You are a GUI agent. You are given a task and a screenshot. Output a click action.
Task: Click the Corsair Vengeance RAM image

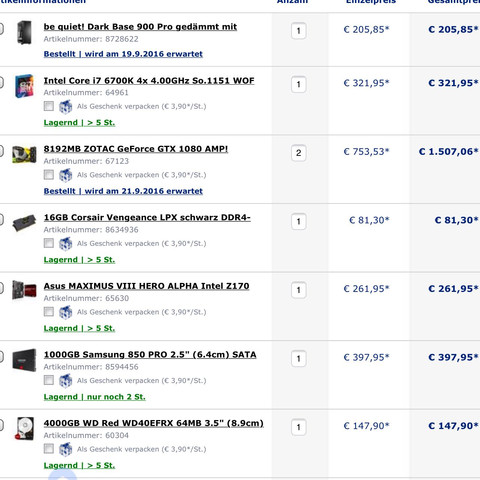pos(24,223)
